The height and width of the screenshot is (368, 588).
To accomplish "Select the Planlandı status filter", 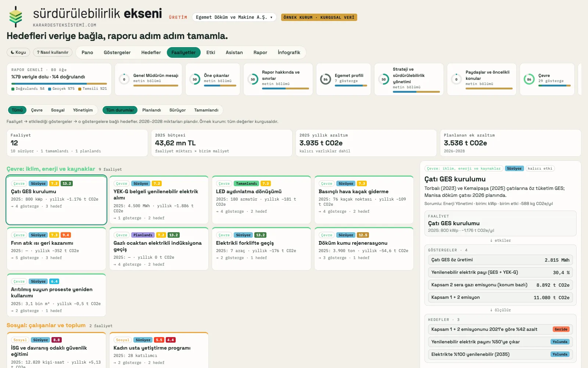I will [151, 110].
